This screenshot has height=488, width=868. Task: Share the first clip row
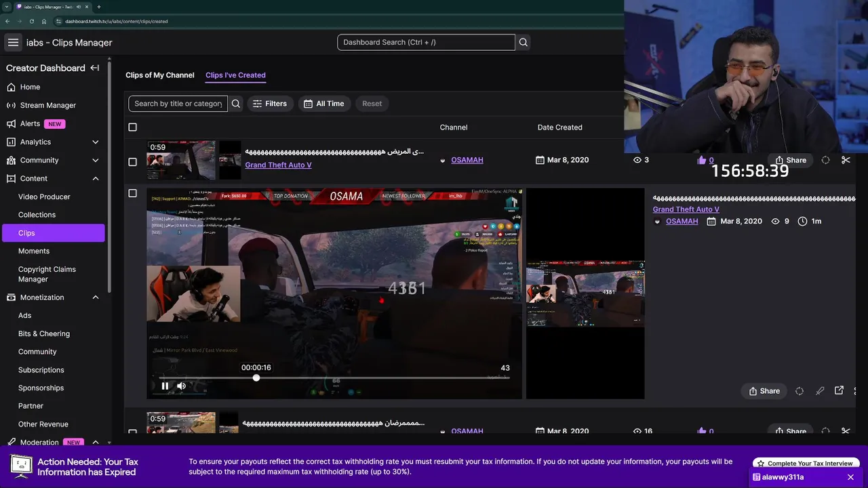(x=791, y=160)
